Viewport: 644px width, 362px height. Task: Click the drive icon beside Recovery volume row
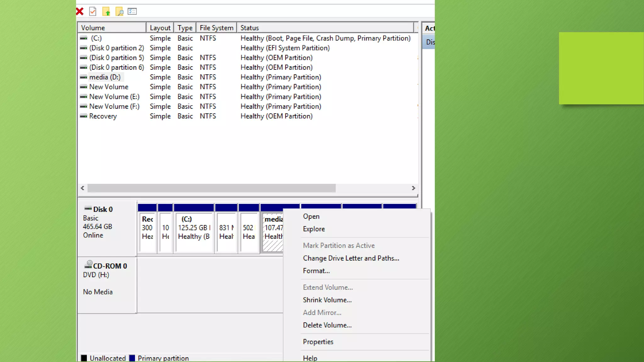83,116
